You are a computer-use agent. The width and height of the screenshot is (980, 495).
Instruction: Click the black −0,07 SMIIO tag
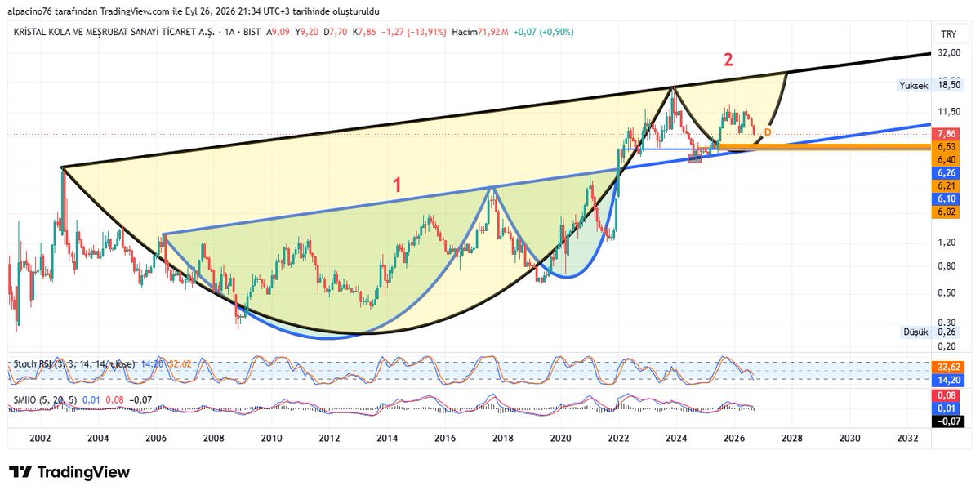tap(947, 421)
